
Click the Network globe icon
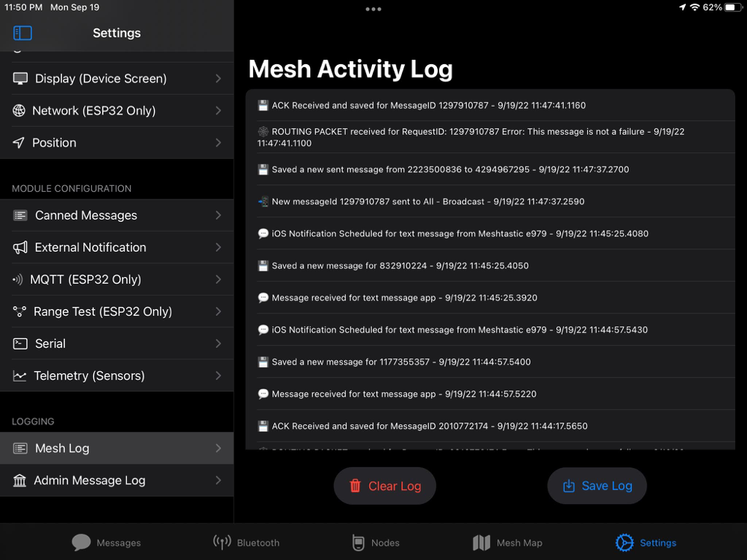19,111
